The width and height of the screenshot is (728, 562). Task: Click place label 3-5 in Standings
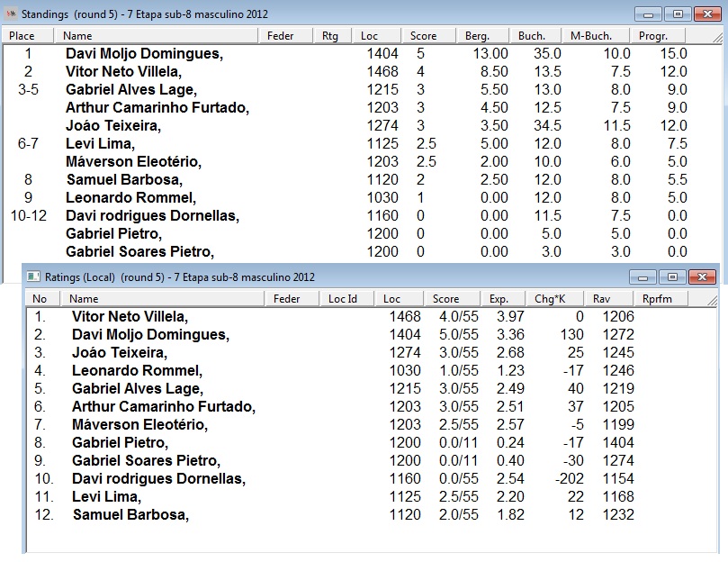coord(28,90)
